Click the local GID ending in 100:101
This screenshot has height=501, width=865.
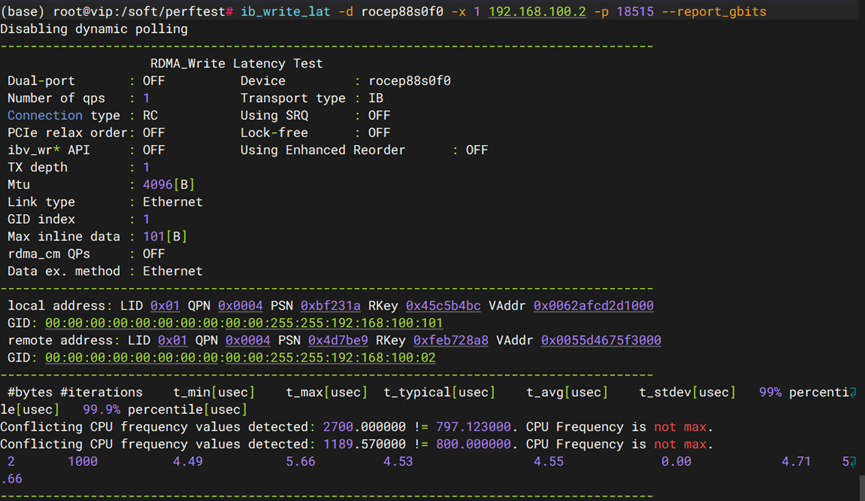pyautogui.click(x=243, y=323)
